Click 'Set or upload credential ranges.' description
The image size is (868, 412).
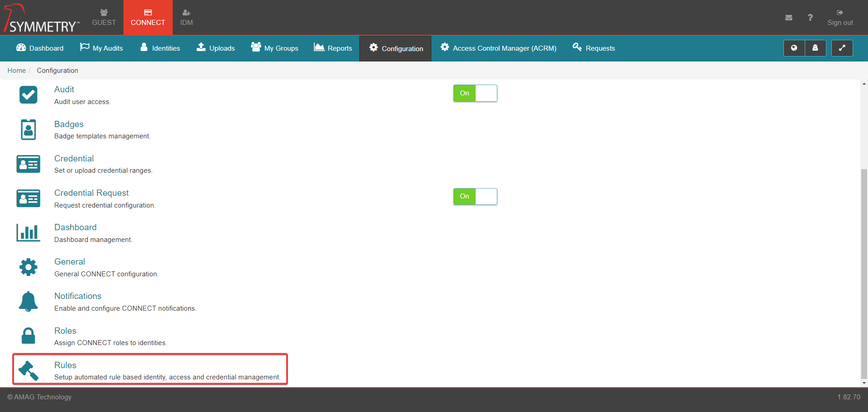104,170
